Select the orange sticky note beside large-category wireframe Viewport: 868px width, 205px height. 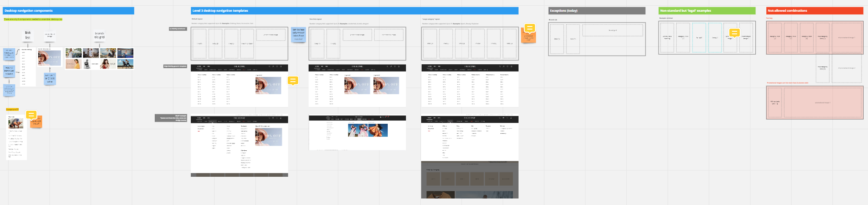coord(529,37)
